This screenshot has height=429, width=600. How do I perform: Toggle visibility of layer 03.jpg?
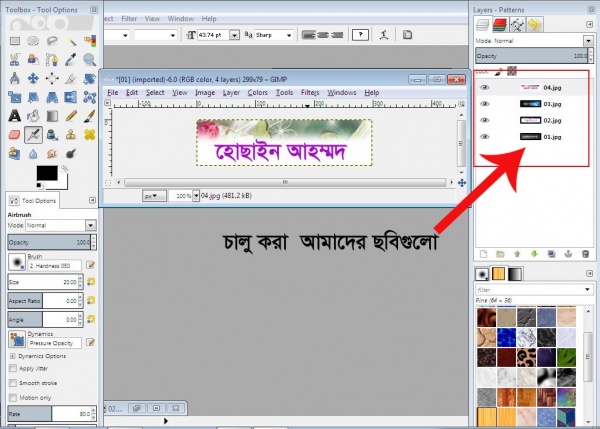pyautogui.click(x=484, y=104)
